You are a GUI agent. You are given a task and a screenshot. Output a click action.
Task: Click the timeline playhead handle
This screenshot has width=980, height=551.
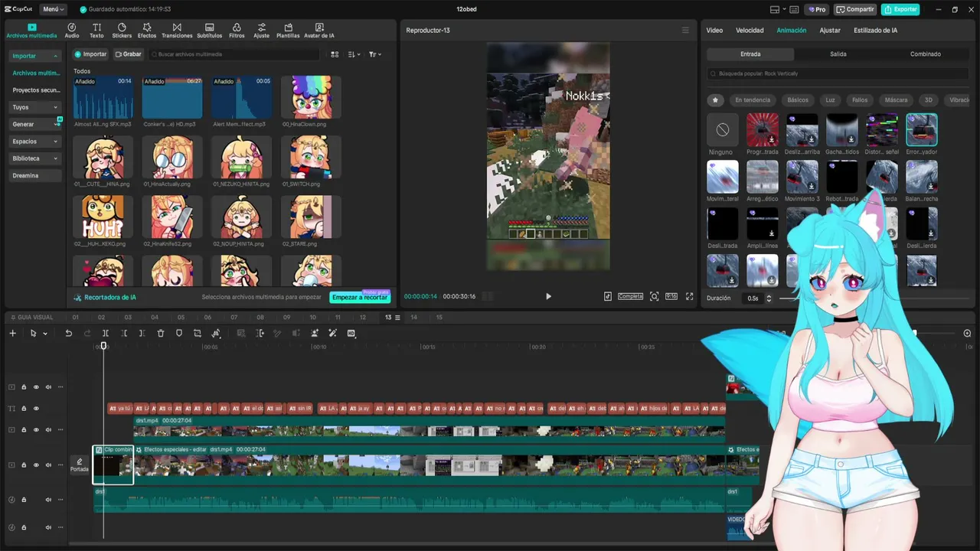pyautogui.click(x=104, y=346)
